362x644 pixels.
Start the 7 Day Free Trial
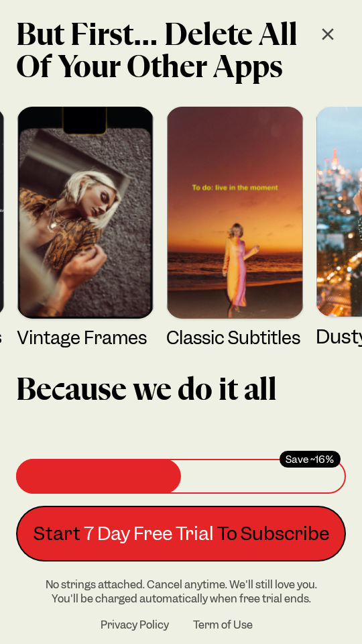(181, 533)
